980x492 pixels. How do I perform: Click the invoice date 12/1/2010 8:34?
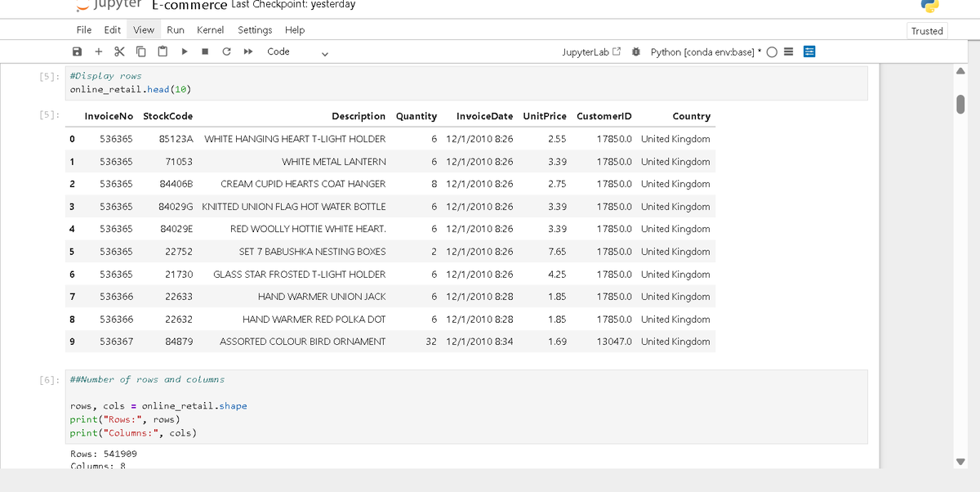[x=480, y=342]
